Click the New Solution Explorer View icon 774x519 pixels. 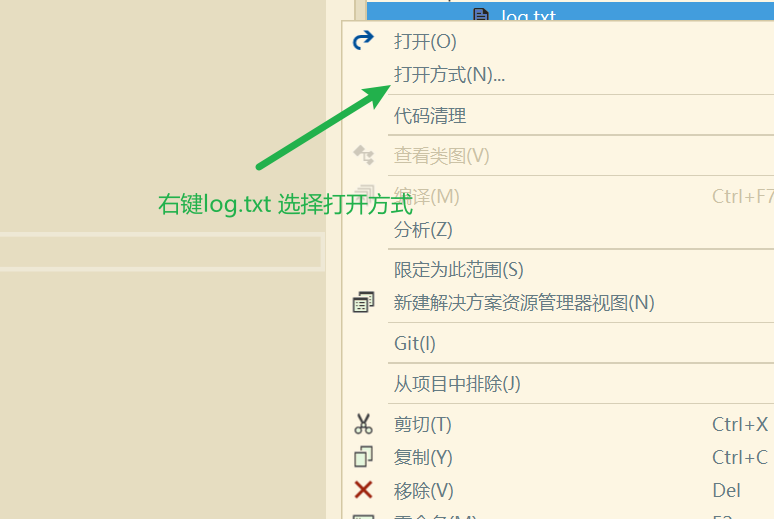pyautogui.click(x=364, y=302)
